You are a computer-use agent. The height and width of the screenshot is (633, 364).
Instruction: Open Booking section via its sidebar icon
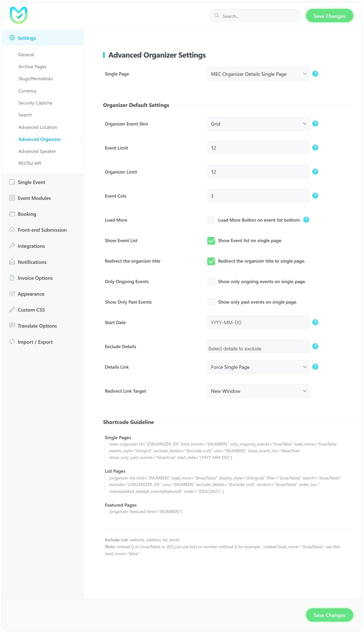click(x=12, y=214)
